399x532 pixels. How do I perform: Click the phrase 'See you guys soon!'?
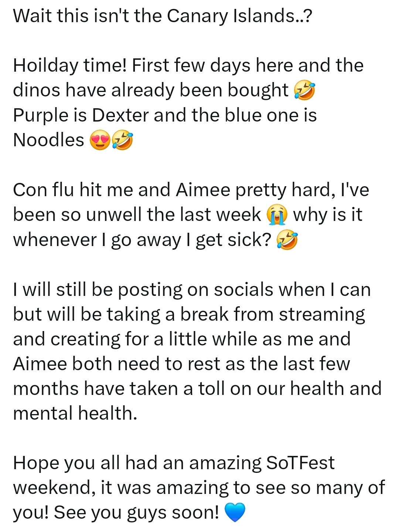pos(136,513)
